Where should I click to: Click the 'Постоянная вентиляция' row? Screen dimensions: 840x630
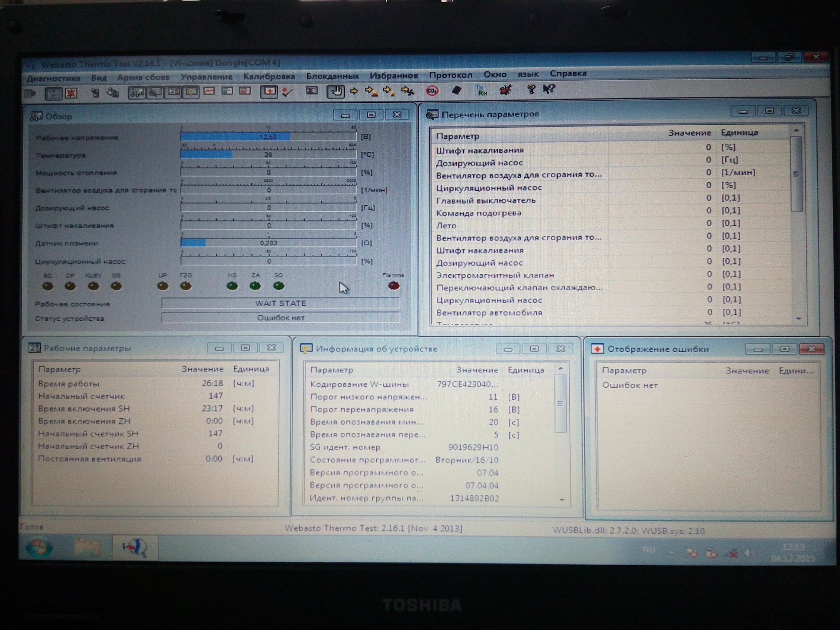155,459
